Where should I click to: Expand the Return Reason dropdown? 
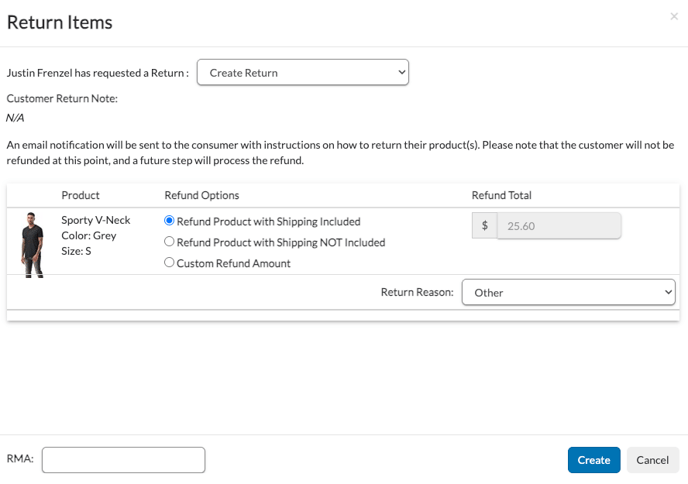[x=568, y=292]
